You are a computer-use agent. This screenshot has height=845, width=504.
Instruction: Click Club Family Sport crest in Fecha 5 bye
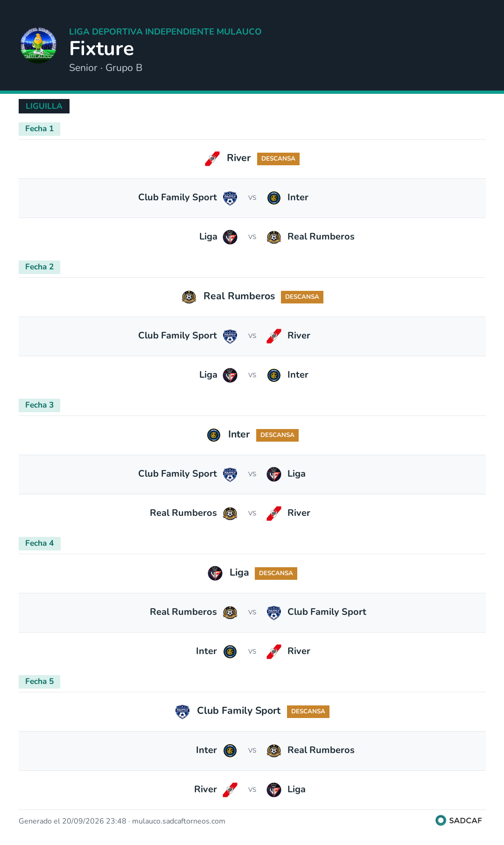tap(182, 711)
